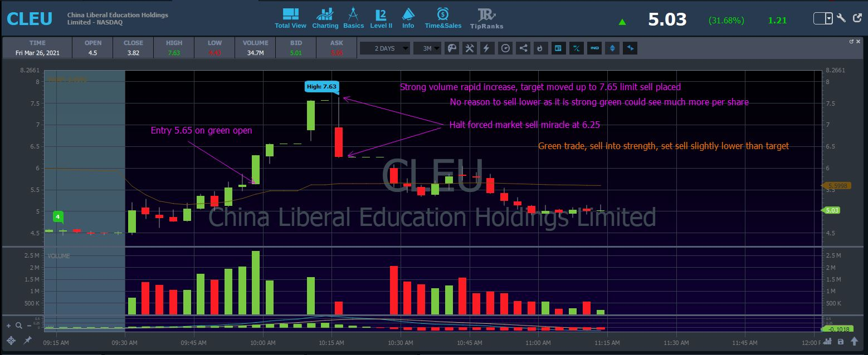Click the 'Entry 5.65 on green open' annotation

pyautogui.click(x=202, y=131)
